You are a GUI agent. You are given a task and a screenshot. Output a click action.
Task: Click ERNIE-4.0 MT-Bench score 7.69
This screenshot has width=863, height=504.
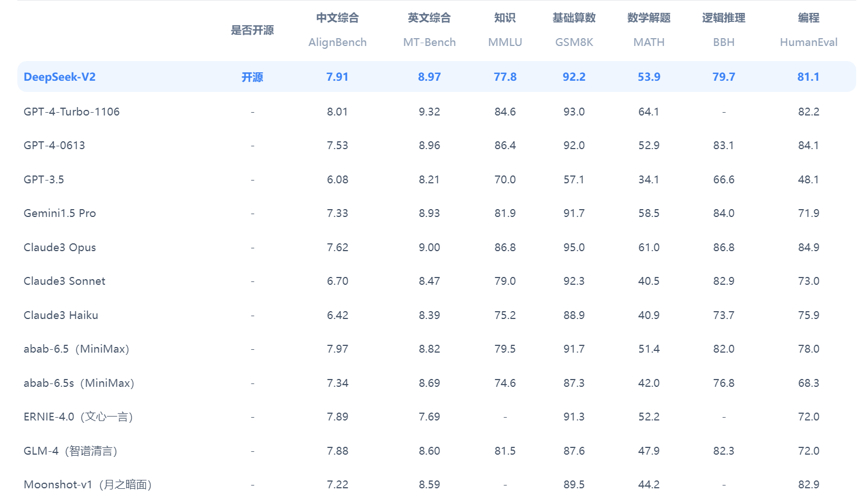430,417
